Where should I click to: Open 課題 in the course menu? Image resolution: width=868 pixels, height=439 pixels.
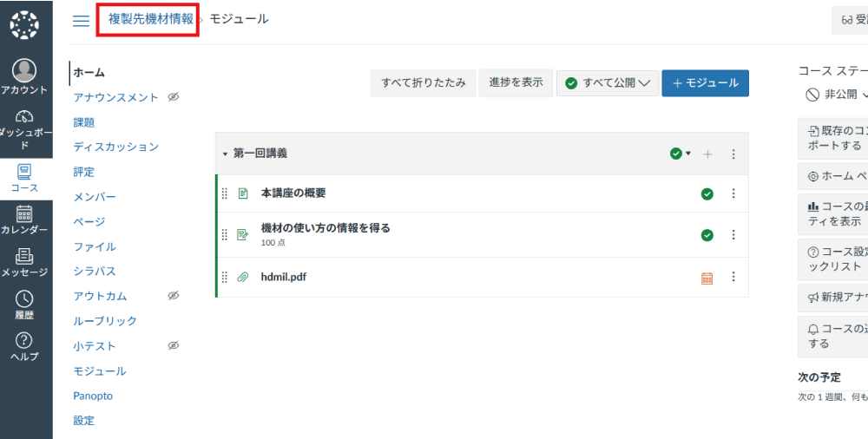click(83, 122)
